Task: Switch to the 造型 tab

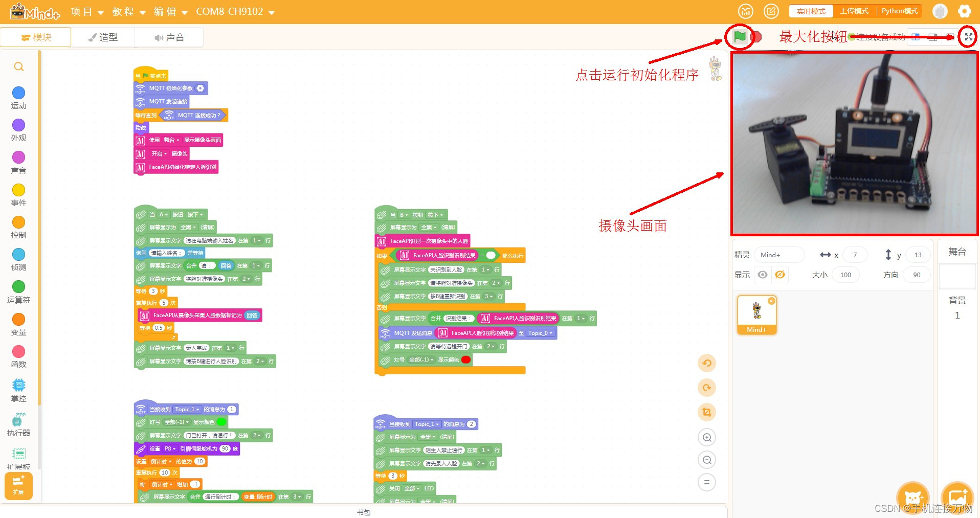Action: tap(103, 37)
